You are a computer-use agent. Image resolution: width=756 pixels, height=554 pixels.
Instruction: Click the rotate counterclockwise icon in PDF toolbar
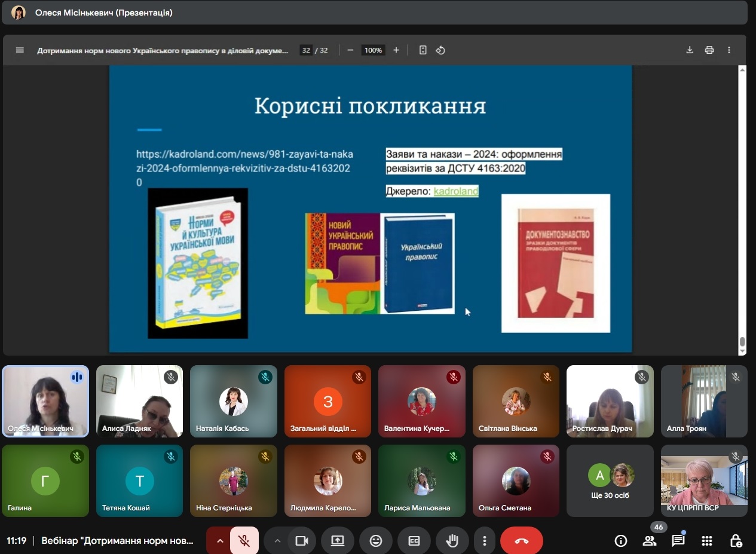(x=440, y=50)
